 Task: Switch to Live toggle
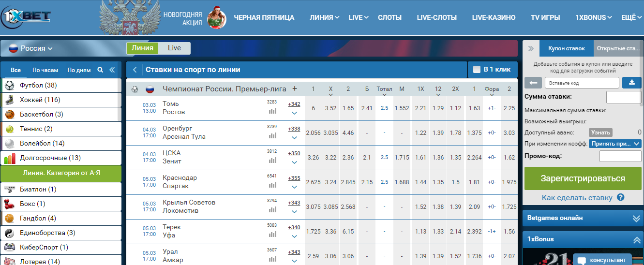pos(175,48)
